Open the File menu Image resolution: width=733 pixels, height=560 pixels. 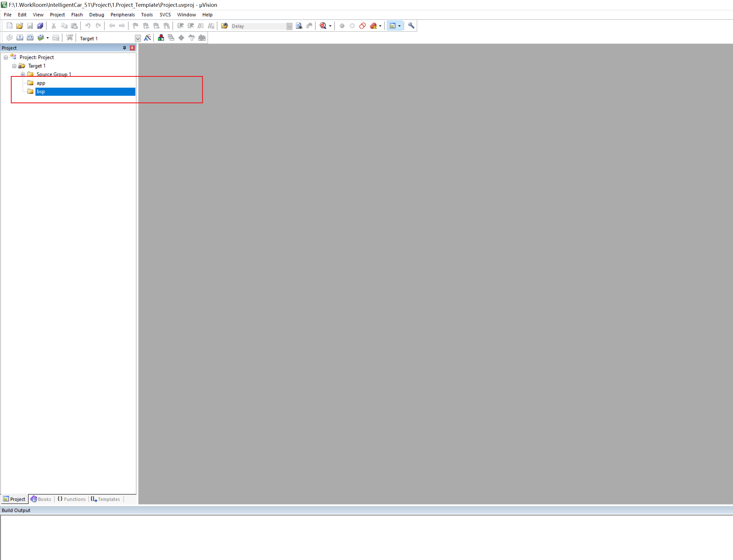click(8, 15)
